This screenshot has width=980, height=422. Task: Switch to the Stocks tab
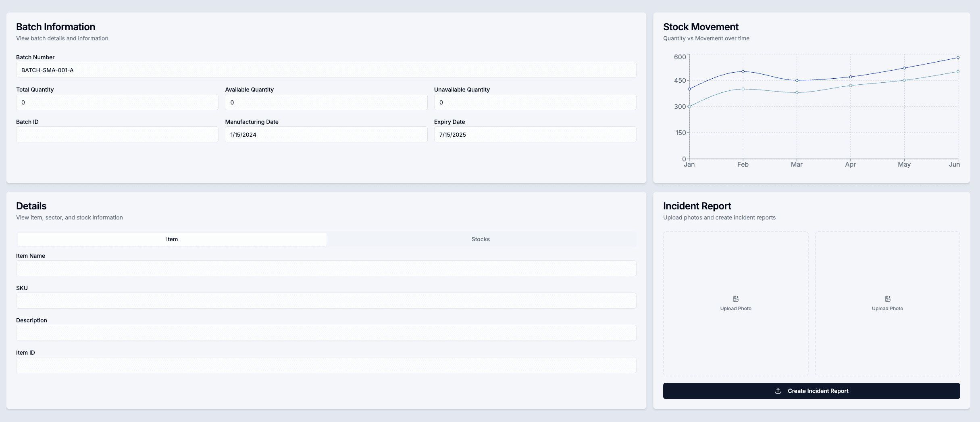[x=480, y=239]
